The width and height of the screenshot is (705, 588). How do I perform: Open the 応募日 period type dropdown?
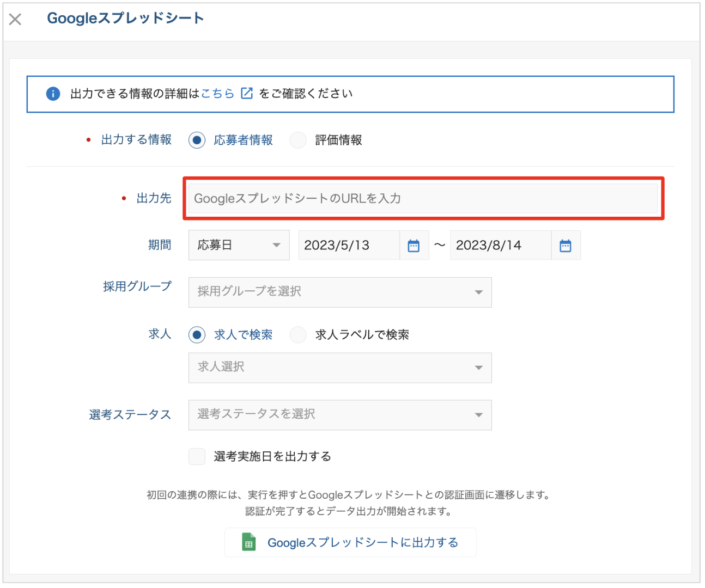(239, 245)
